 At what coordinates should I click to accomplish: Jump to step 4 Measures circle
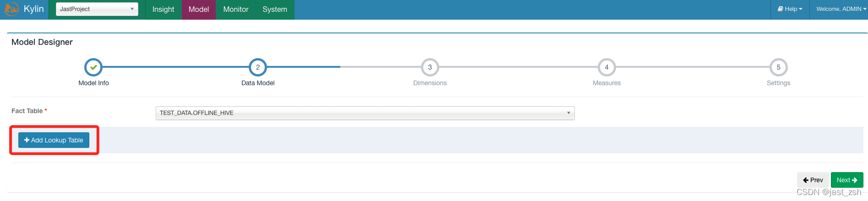coord(606,67)
